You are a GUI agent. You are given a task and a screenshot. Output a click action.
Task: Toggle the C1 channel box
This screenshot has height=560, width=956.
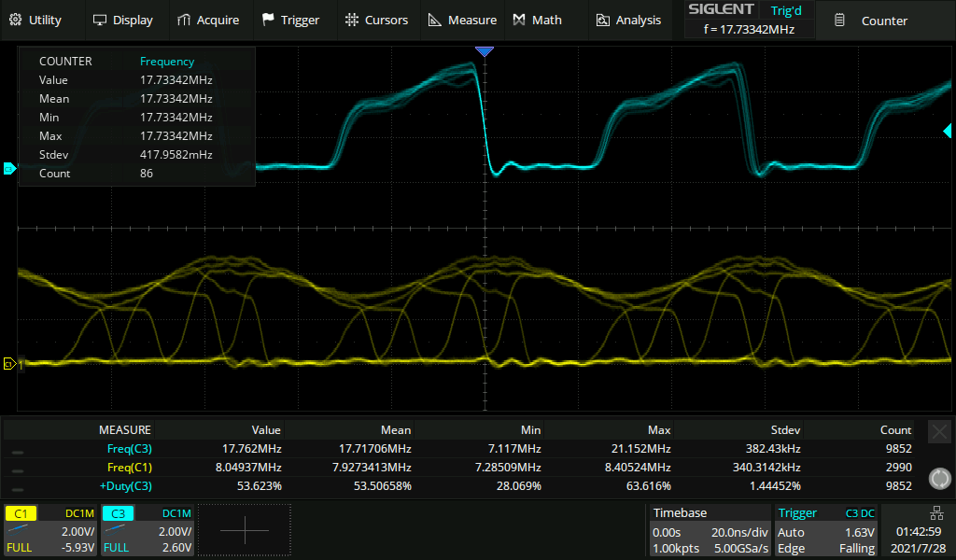click(x=50, y=530)
